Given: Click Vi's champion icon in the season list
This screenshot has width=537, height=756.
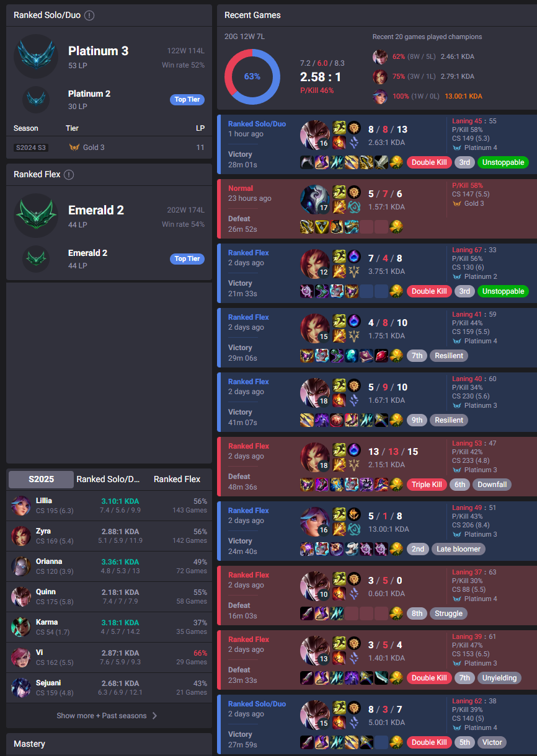Looking at the screenshot, I should [21, 657].
